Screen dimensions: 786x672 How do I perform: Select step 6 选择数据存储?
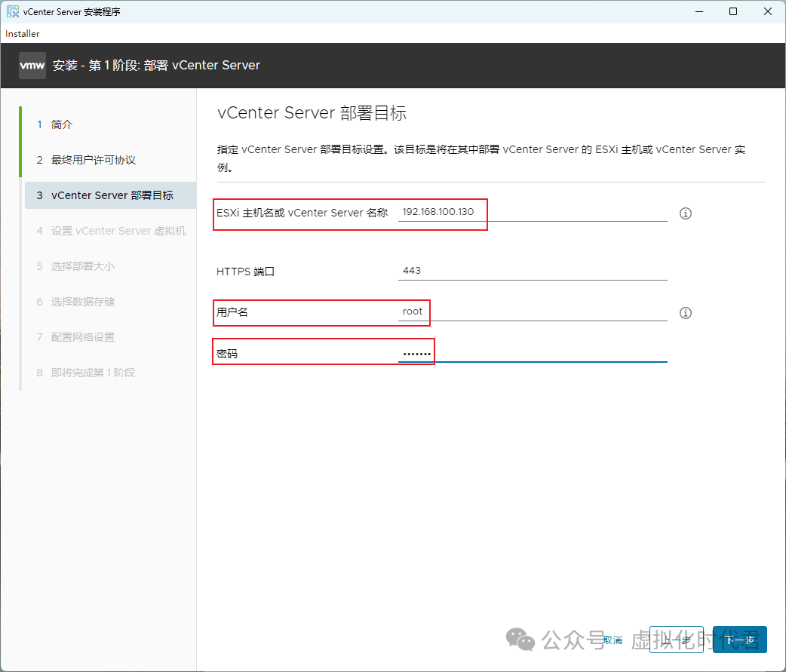[75, 302]
